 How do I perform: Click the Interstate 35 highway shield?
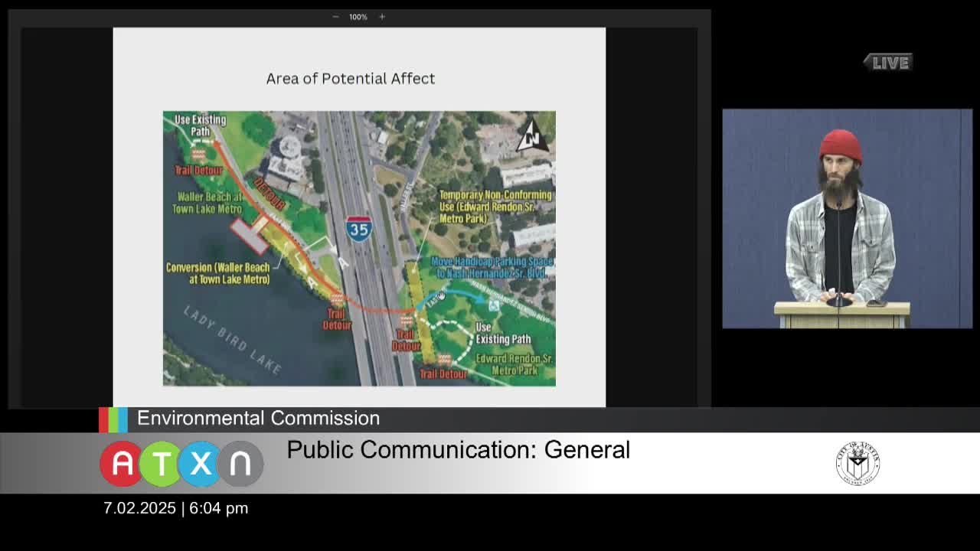click(359, 228)
